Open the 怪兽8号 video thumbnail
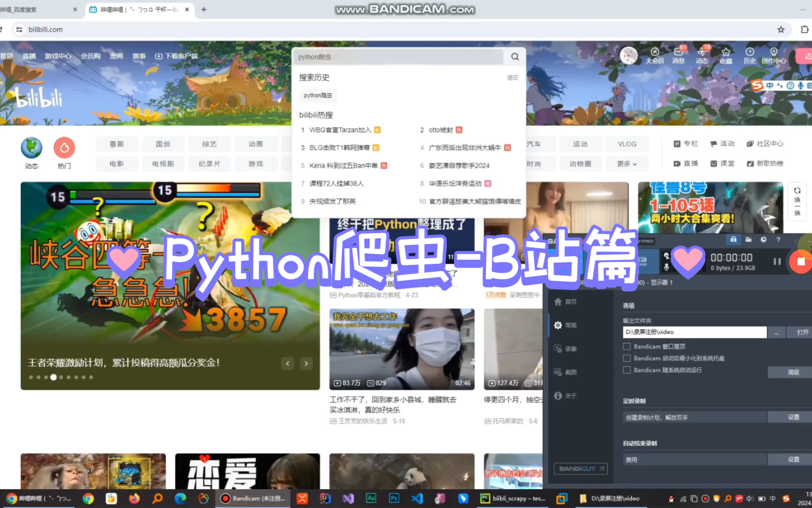This screenshot has width=812, height=508. 710,207
